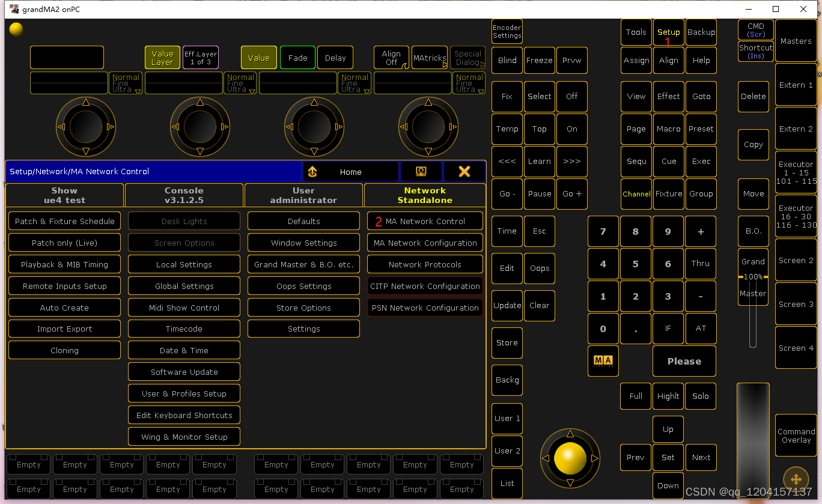Toggle the Blind key
Viewport: 822px width, 504px height.
point(507,61)
